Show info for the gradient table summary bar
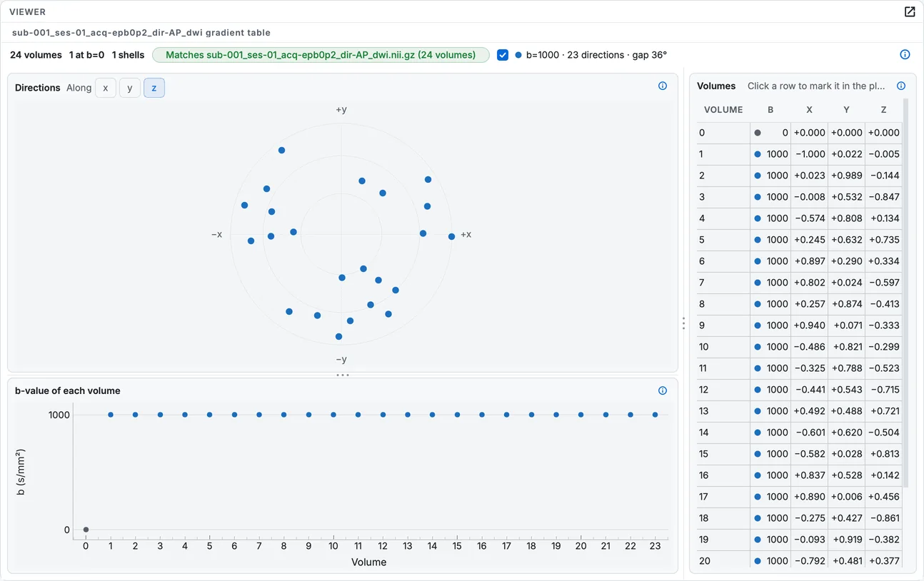The height and width of the screenshot is (581, 924). (905, 55)
